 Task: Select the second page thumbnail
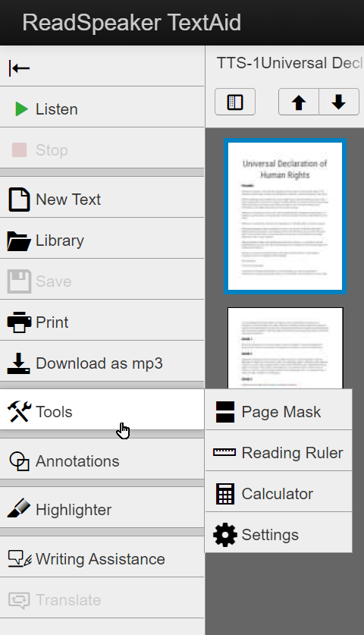pyautogui.click(x=285, y=348)
